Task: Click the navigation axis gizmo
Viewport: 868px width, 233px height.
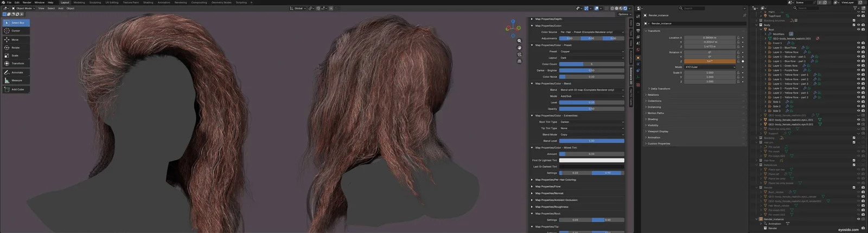Action: click(x=513, y=27)
